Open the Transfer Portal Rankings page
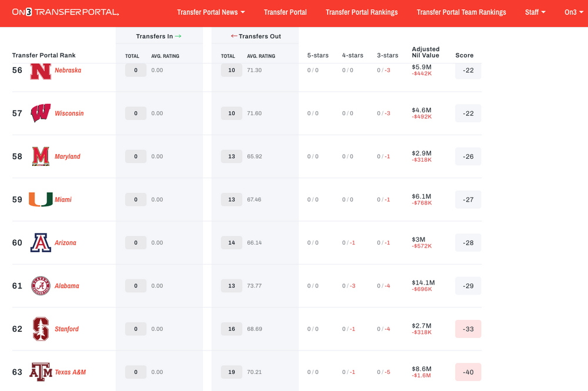 click(x=362, y=12)
